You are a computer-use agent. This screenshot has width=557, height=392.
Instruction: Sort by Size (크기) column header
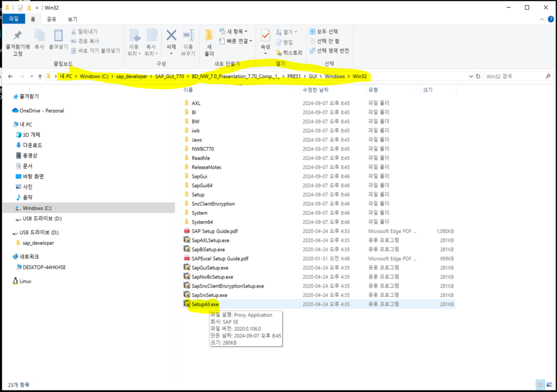[x=428, y=90]
